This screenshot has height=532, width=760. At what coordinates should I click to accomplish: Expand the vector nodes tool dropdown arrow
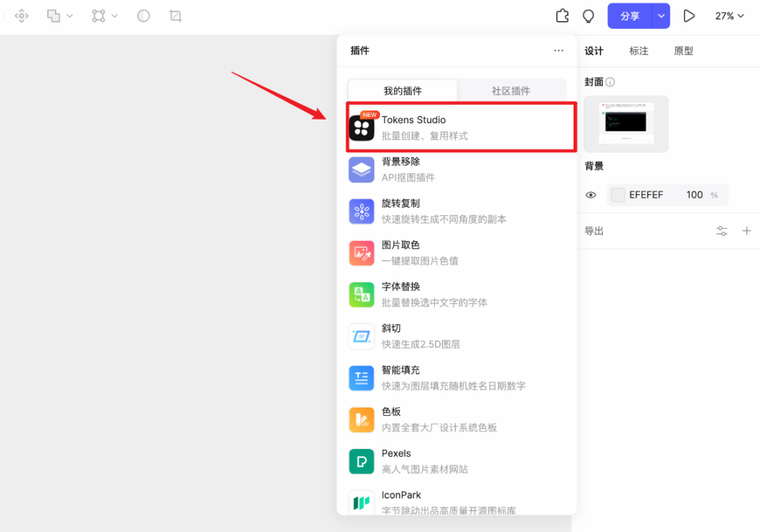pos(115,16)
